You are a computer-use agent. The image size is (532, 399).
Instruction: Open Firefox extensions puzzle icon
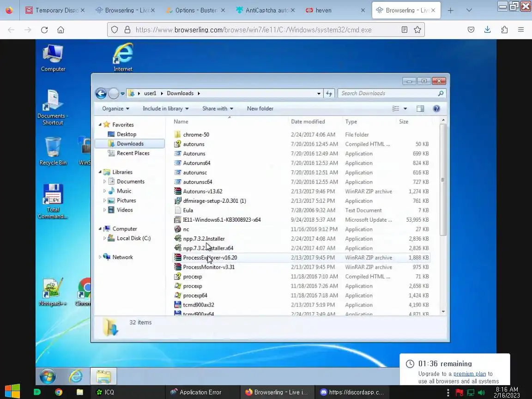tap(504, 30)
